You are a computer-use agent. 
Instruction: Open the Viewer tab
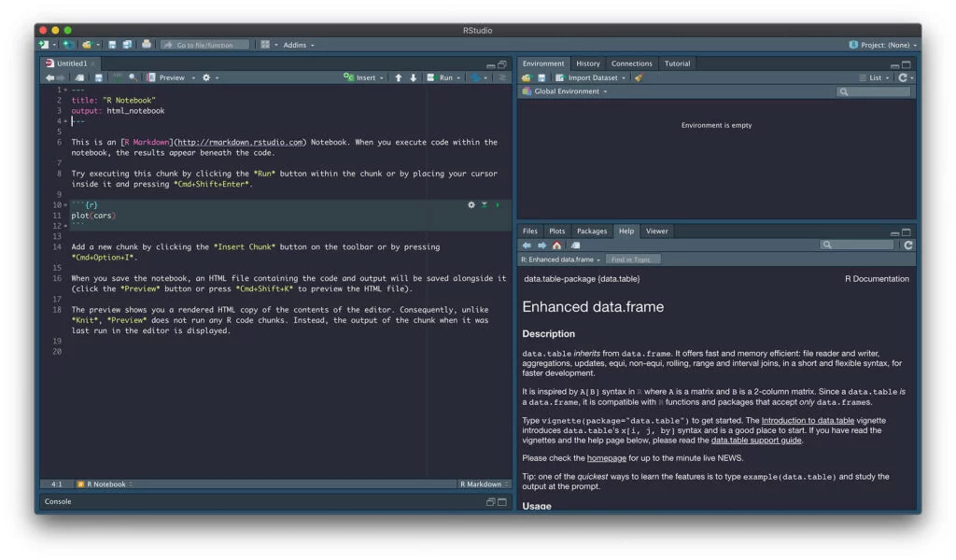tap(656, 231)
